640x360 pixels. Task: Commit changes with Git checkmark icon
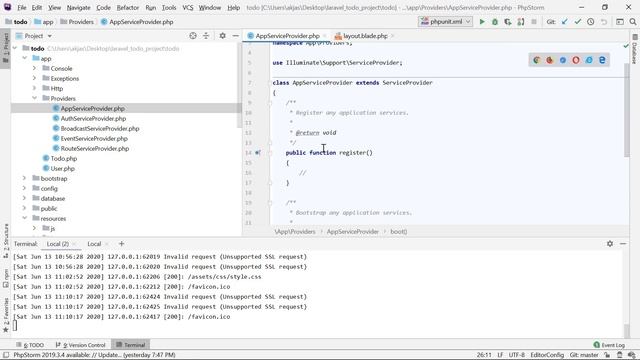578,22
